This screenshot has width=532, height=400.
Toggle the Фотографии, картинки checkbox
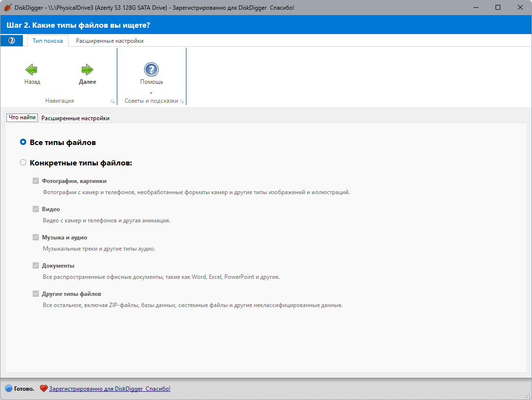36,181
